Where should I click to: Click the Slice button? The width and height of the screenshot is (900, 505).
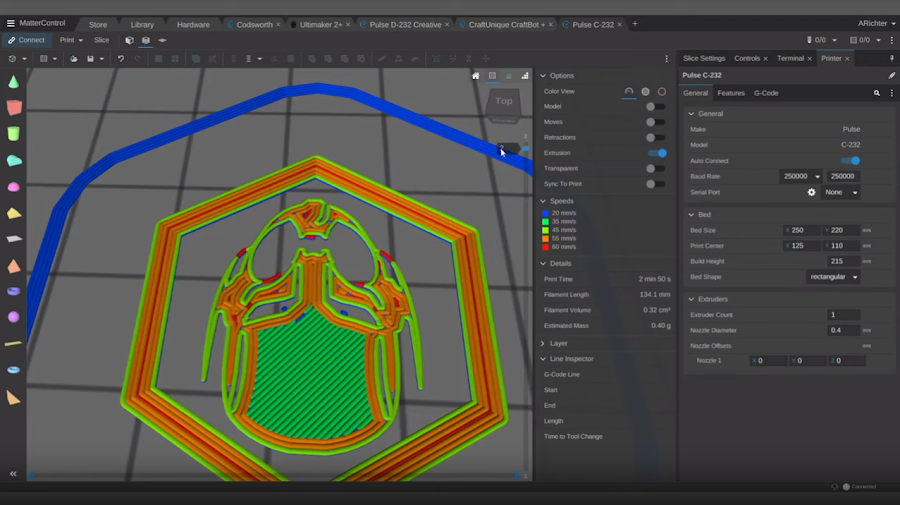tap(101, 40)
